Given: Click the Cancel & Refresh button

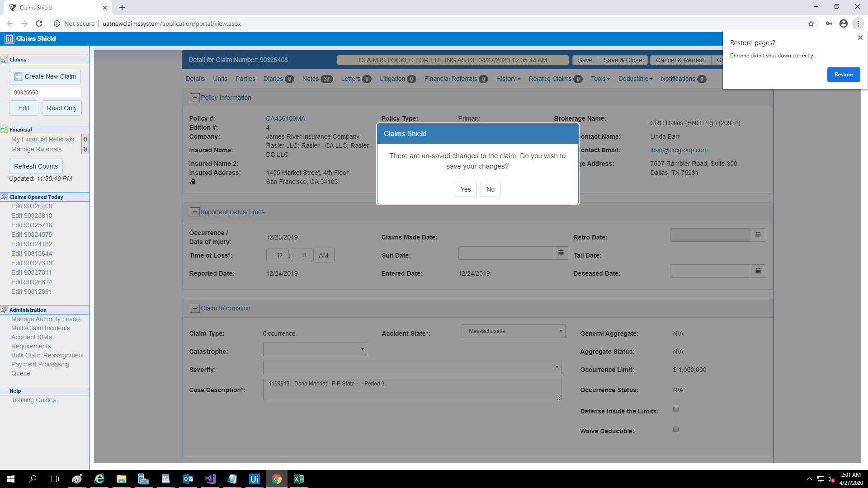Looking at the screenshot, I should point(680,60).
